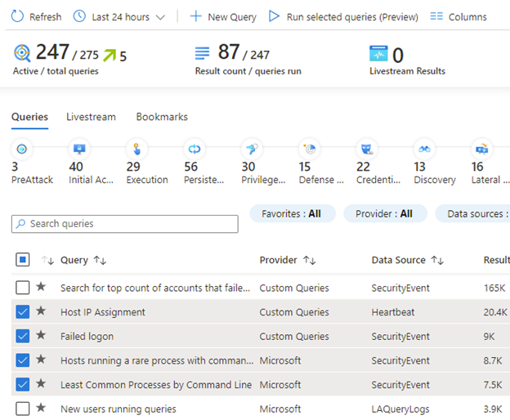
Task: Uncheck the Host IP Assignment checkbox
Action: coord(22,312)
